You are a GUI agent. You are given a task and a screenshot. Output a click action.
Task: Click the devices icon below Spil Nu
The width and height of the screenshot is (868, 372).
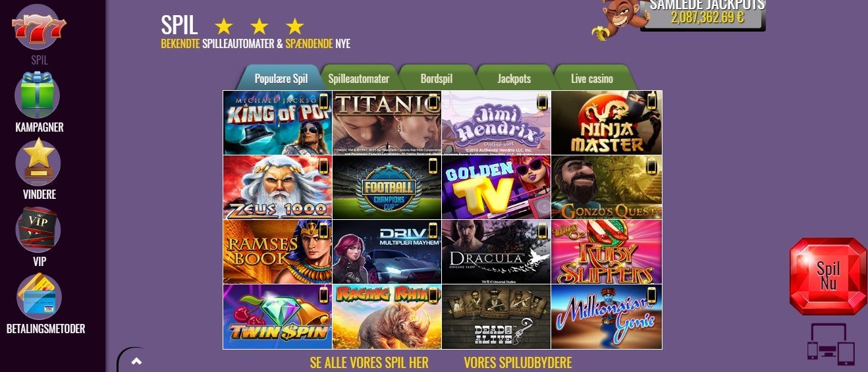[x=831, y=344]
